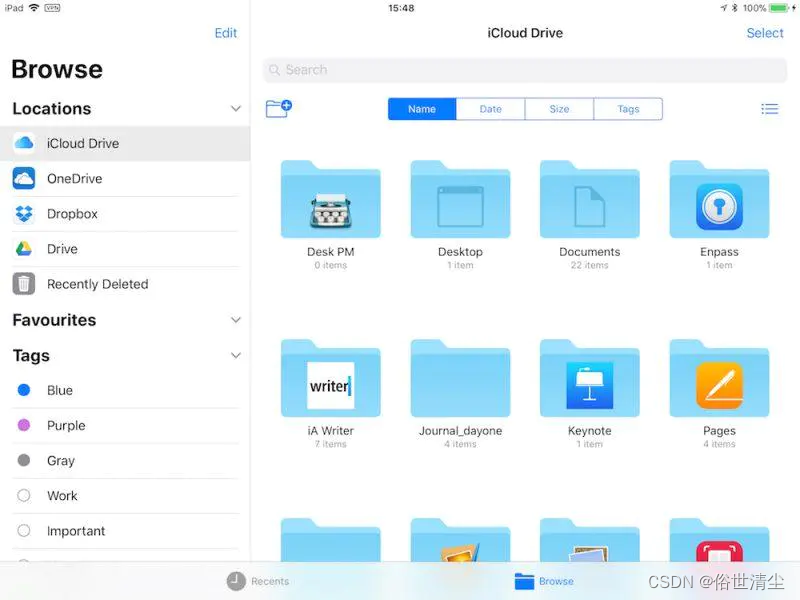Screen dimensions: 800x600
Task: Tap the Recents clock icon
Action: (236, 581)
